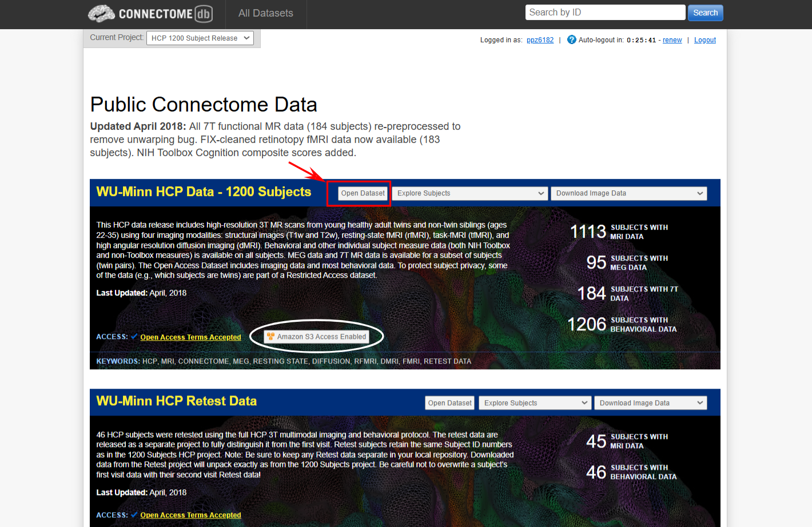
Task: Click the access checkmark for Retest Data
Action: pos(134,514)
